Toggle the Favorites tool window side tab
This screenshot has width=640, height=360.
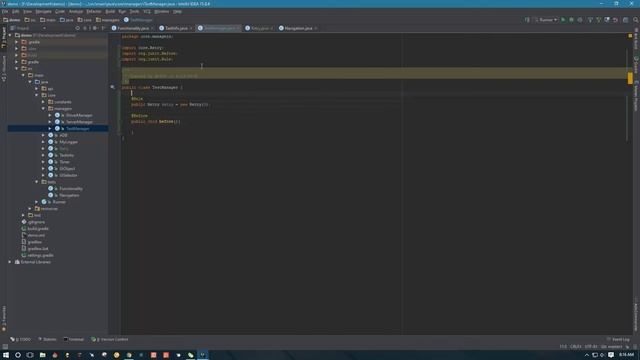pyautogui.click(x=4, y=318)
